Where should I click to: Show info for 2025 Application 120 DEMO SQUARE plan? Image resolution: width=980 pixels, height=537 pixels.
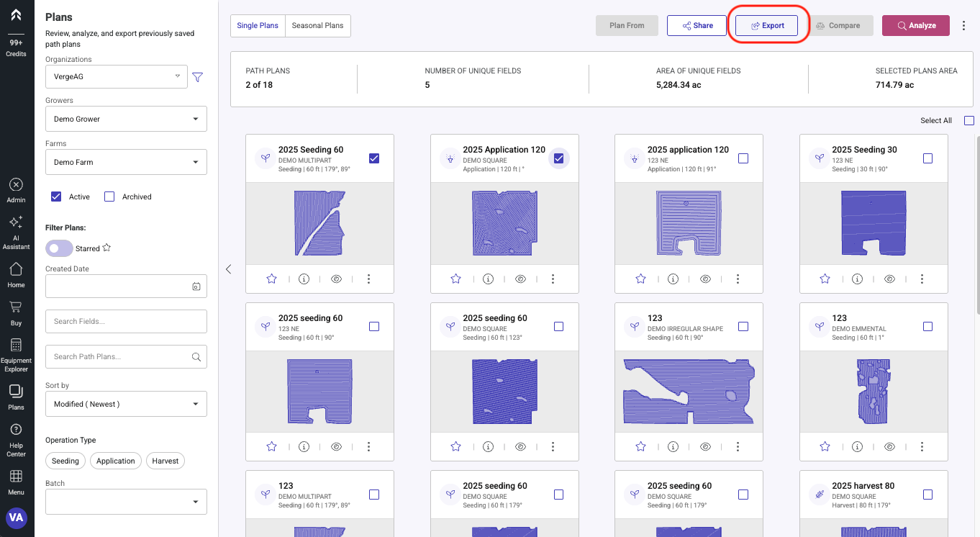pyautogui.click(x=488, y=279)
